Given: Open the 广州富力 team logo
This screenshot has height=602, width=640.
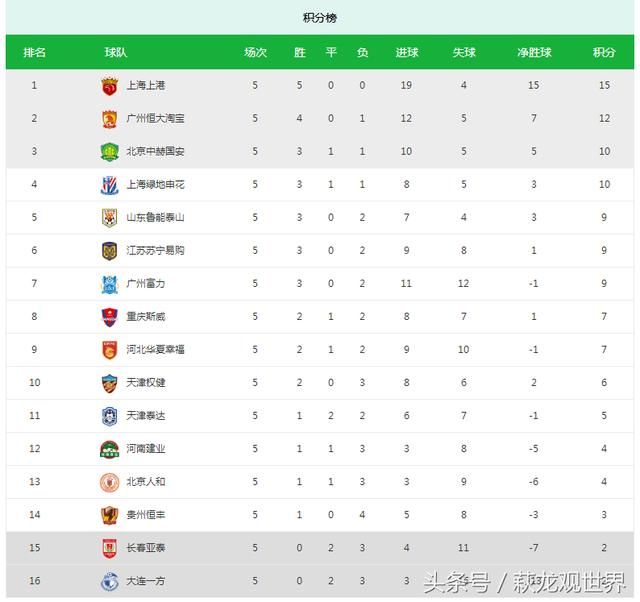Looking at the screenshot, I should [x=109, y=284].
